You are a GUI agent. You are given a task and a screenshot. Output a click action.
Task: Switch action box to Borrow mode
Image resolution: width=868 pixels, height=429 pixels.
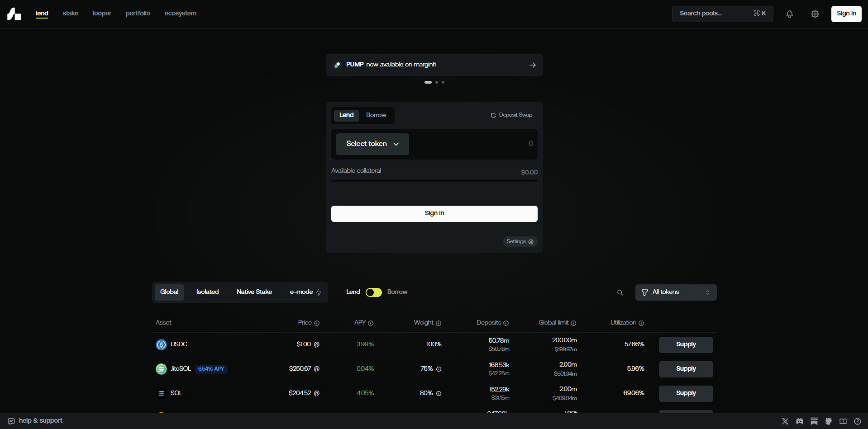pyautogui.click(x=376, y=115)
